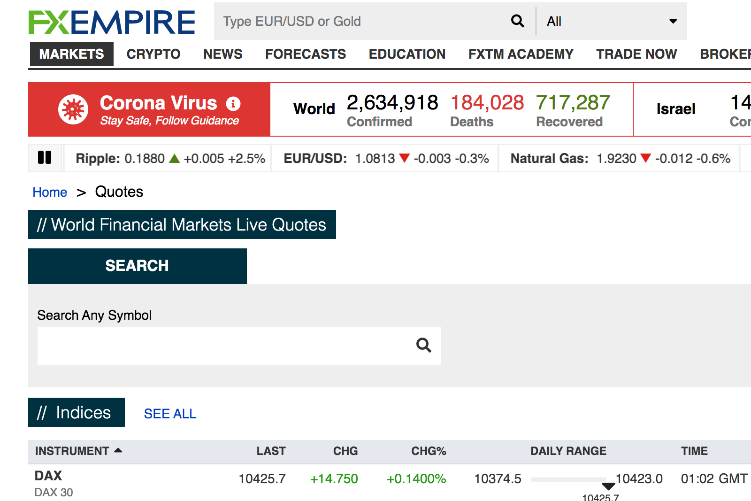Click the coronavirus symbol icon
Viewport: 751px width, 501px height.
click(73, 109)
